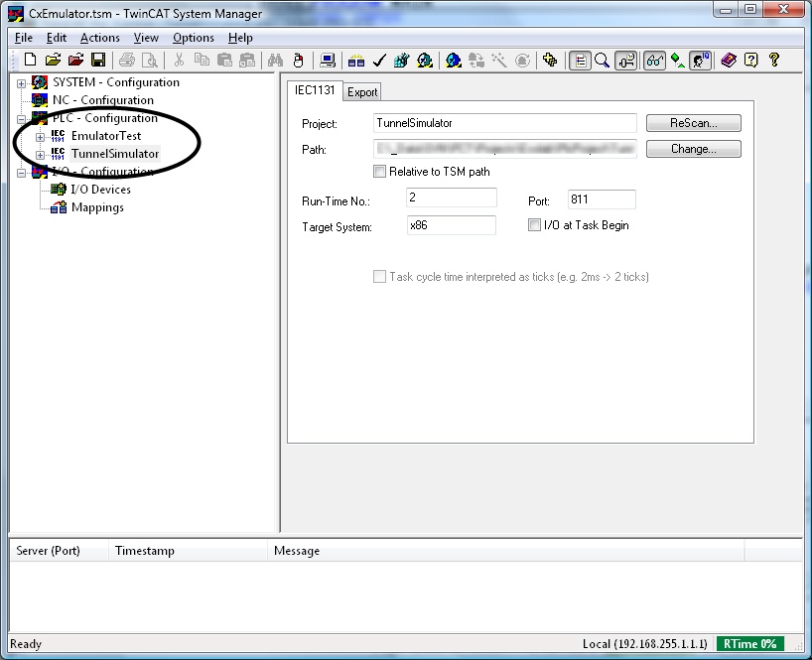Image resolution: width=812 pixels, height=660 pixels.
Task: Click the Scan Devices wand icon
Action: 498,61
